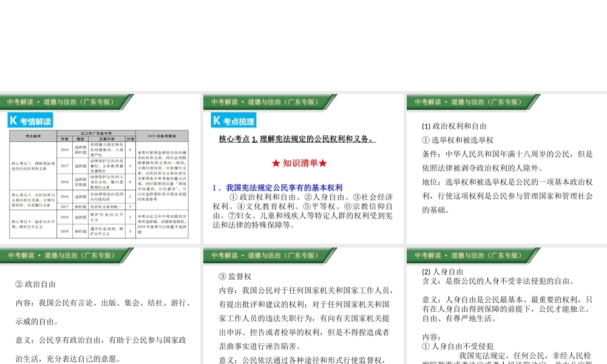Click the table cell 遵守社会规则，维护公平正义
Viewport: 607px width, 364px height.
click(106, 231)
